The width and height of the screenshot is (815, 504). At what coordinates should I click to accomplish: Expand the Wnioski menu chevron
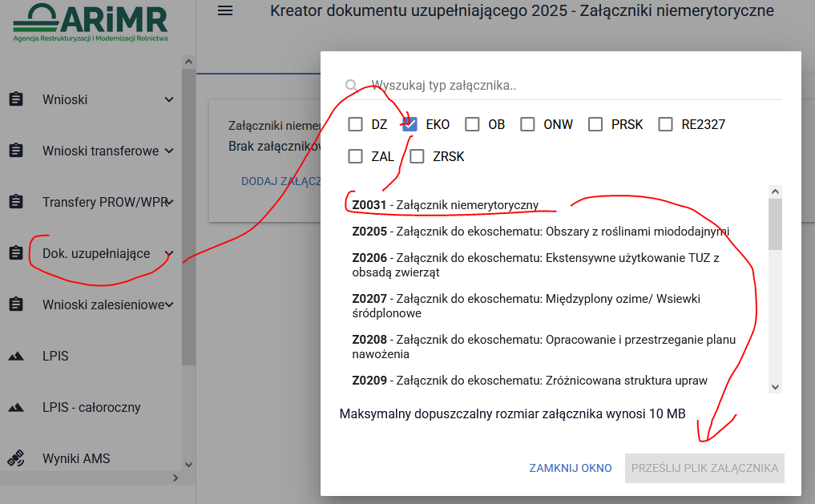(169, 99)
